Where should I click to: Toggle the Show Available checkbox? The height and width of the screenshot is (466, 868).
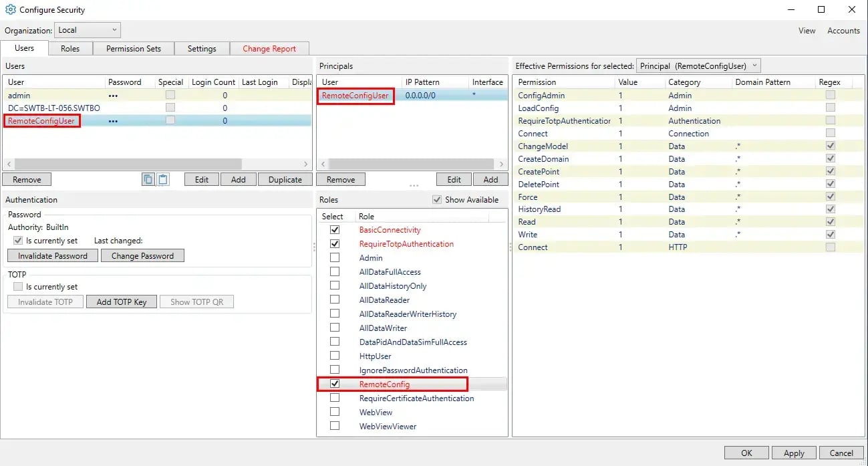[x=437, y=199]
